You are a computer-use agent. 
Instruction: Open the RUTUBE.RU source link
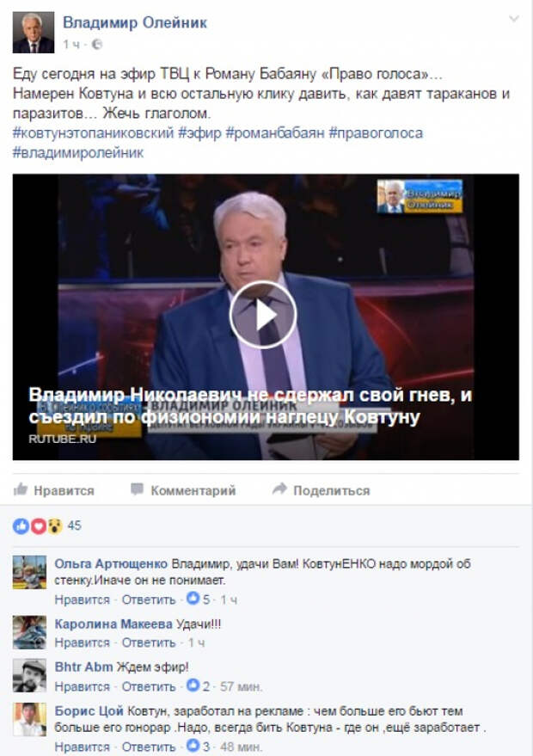[x=62, y=439]
